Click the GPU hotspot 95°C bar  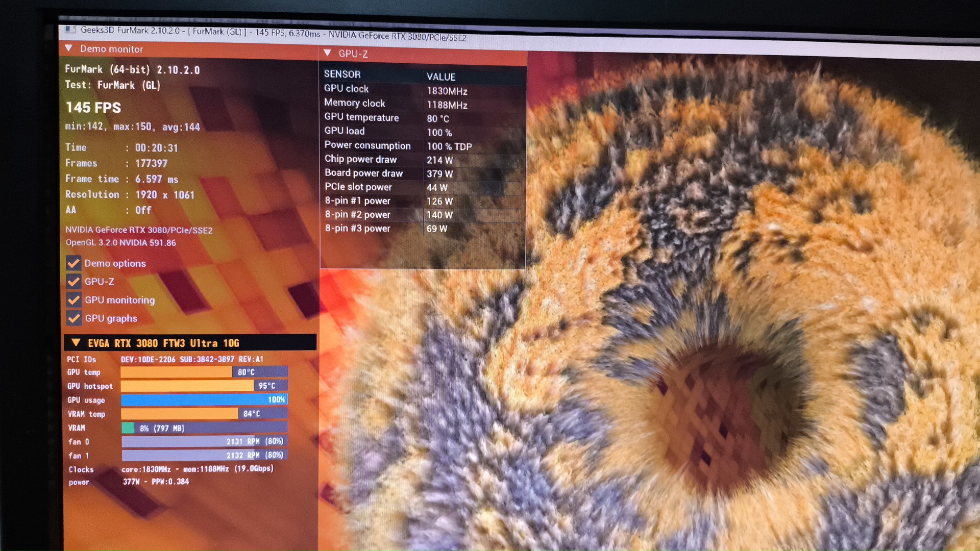(204, 386)
